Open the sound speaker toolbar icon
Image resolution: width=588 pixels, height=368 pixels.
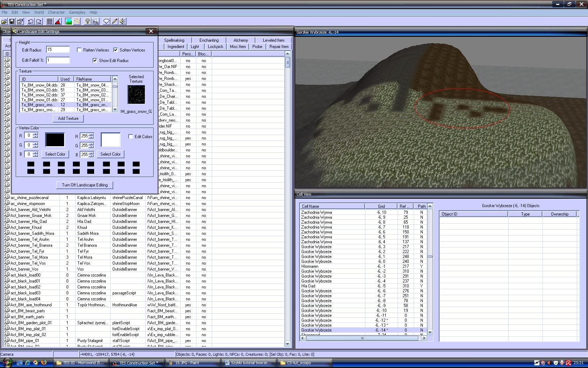(x=122, y=21)
